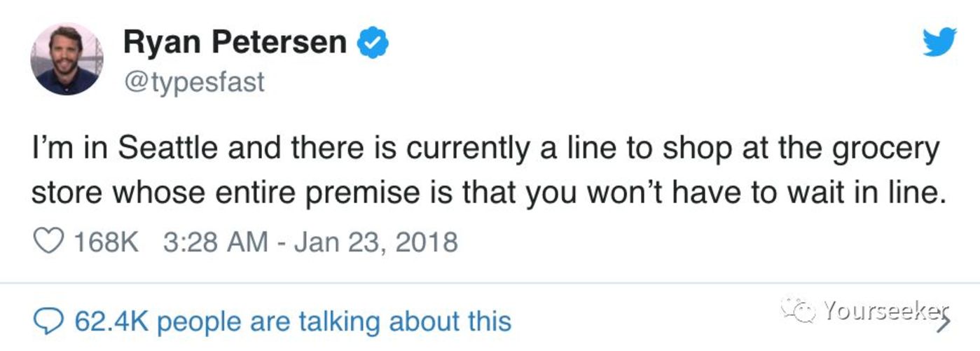Screen dimensions: 980x351
Task: Open the @typesfast handle link
Action: (x=194, y=82)
